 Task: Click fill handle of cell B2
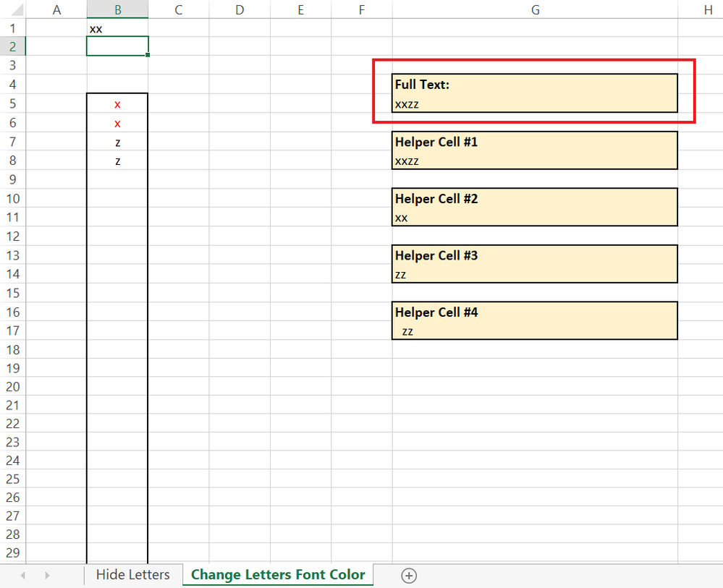coord(148,55)
